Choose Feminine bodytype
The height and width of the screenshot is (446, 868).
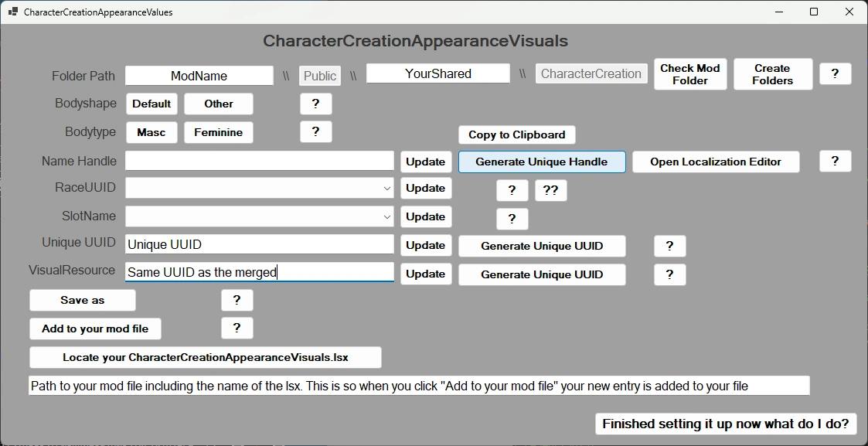219,132
